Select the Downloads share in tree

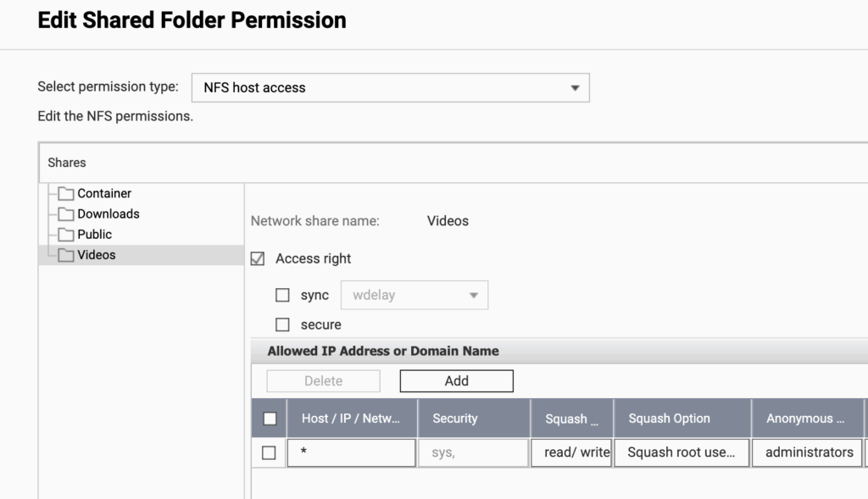coord(108,214)
